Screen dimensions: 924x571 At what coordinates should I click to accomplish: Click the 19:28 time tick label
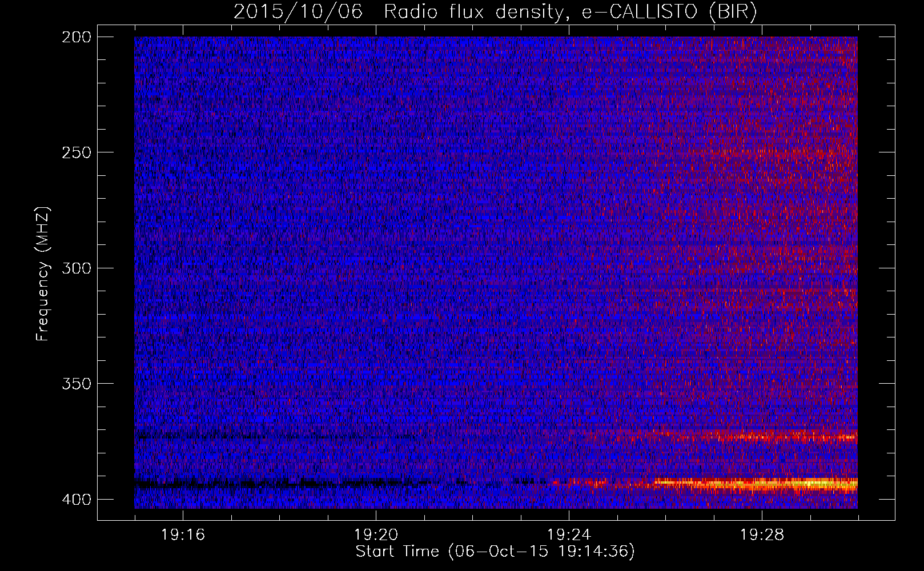[762, 535]
